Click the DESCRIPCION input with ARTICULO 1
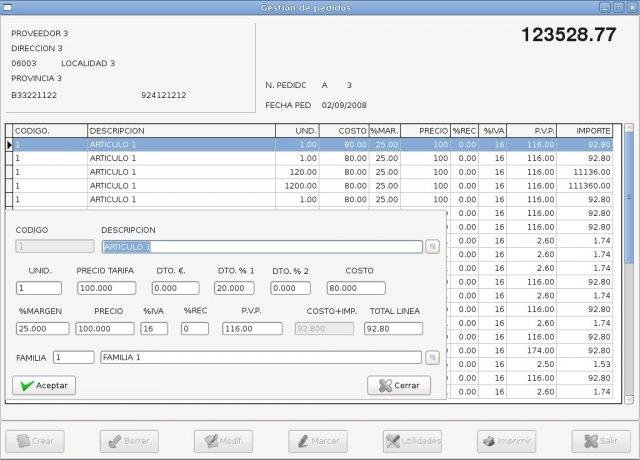The height and width of the screenshot is (460, 640). tap(262, 247)
